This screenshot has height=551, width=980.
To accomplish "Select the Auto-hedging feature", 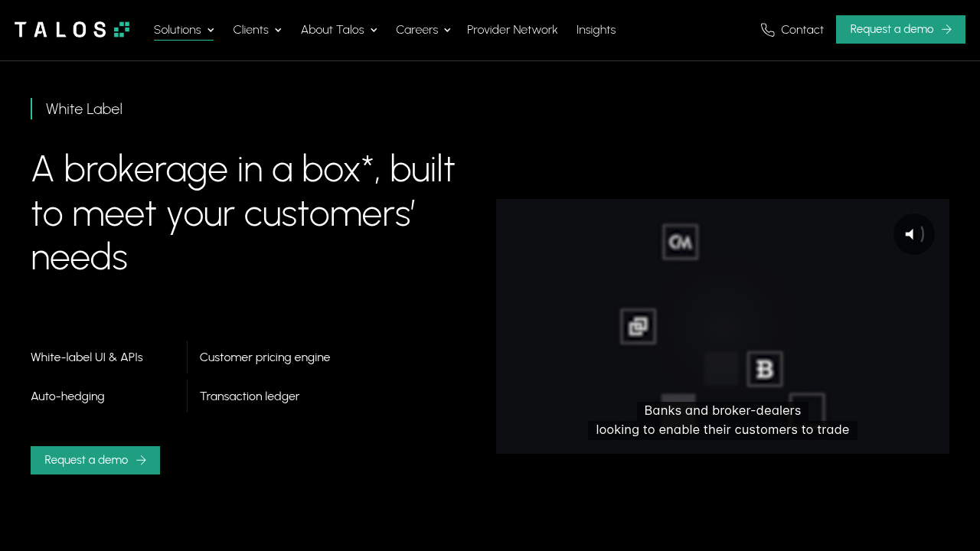I will pyautogui.click(x=67, y=396).
